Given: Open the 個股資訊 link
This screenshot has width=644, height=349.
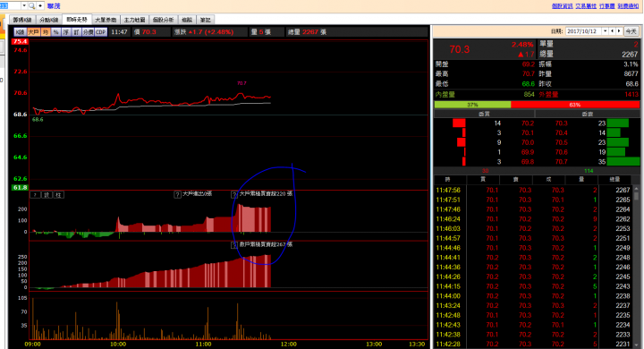Looking at the screenshot, I should [563, 5].
